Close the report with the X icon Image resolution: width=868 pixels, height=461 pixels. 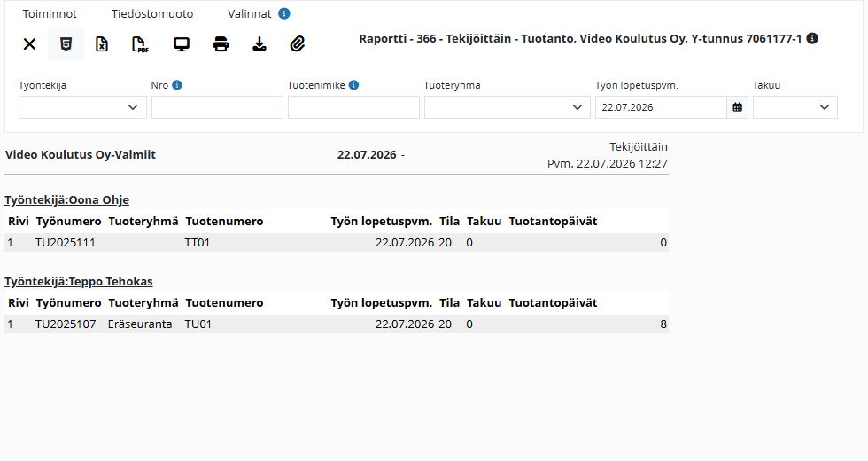pyautogui.click(x=29, y=43)
